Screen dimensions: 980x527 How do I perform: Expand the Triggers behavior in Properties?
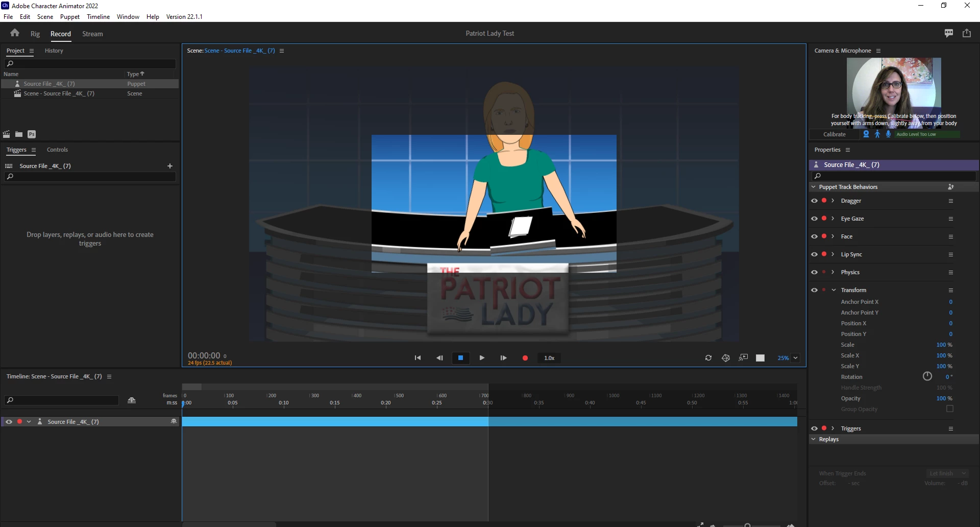pos(832,428)
